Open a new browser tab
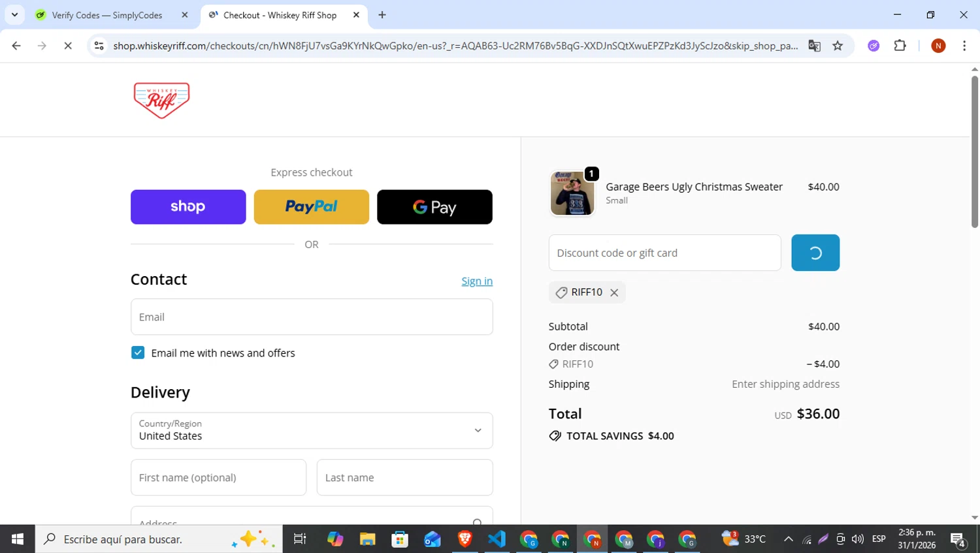The width and height of the screenshot is (980, 553). pos(382,15)
